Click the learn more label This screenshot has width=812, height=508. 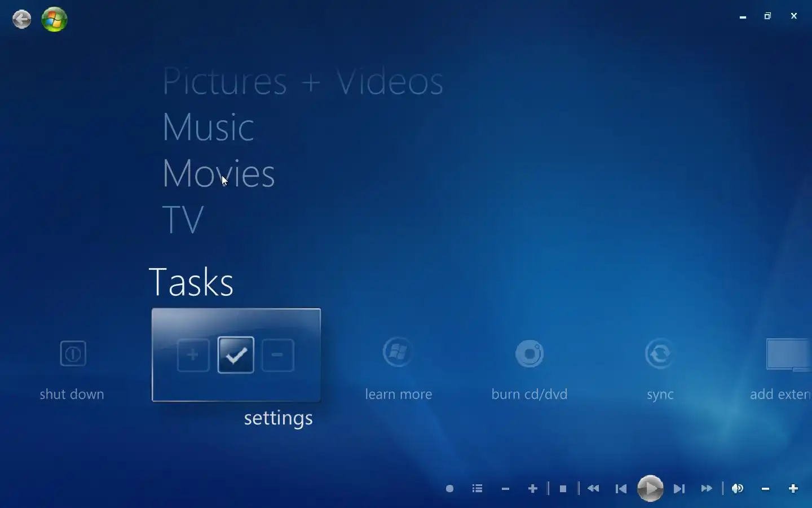point(399,394)
